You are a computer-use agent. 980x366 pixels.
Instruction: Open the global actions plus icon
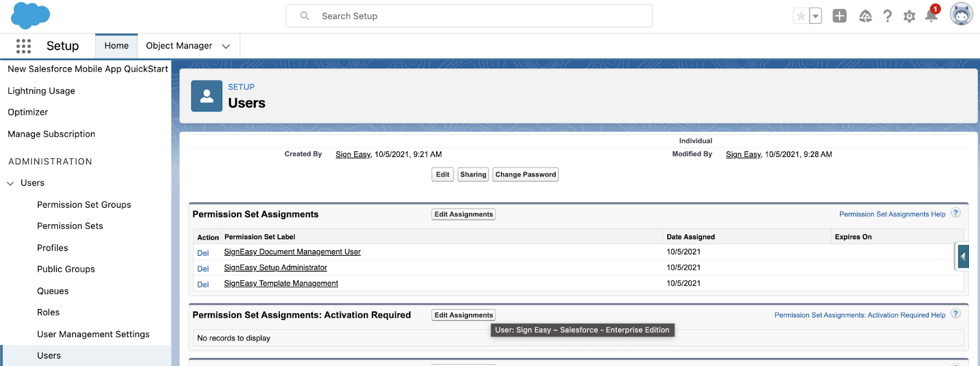840,16
